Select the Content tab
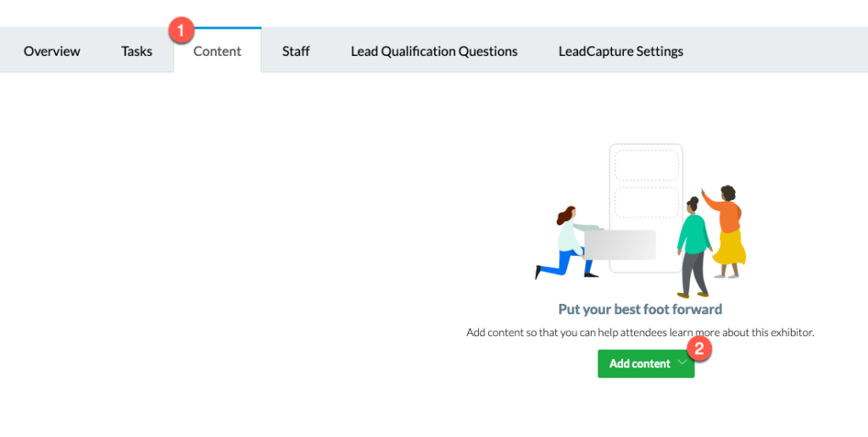The image size is (868, 437). coord(217,51)
